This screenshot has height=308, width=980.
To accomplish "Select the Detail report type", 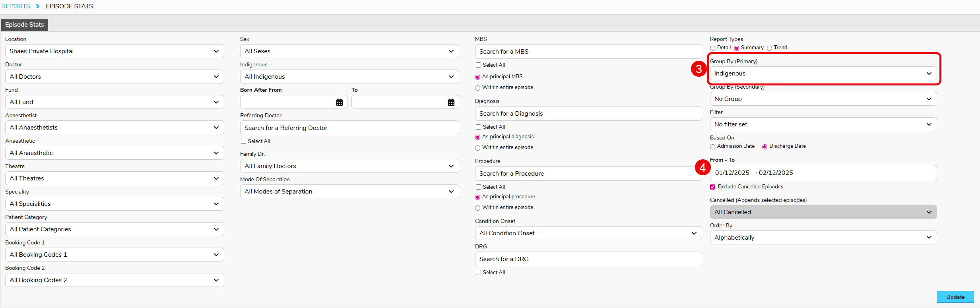I will [713, 48].
